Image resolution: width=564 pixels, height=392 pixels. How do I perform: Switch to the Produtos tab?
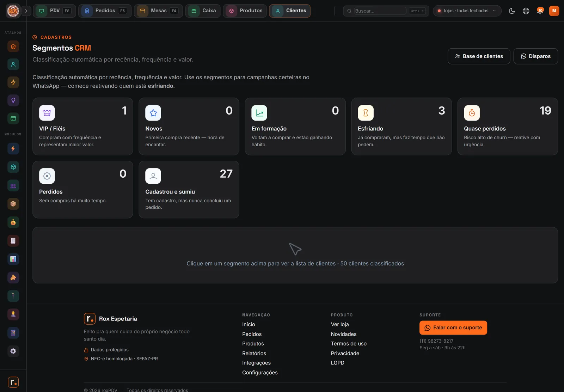[245, 11]
